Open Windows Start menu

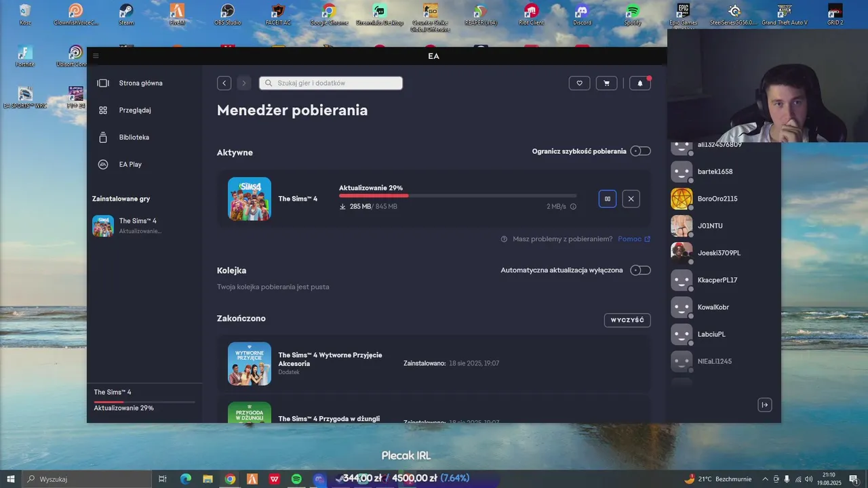point(11,479)
